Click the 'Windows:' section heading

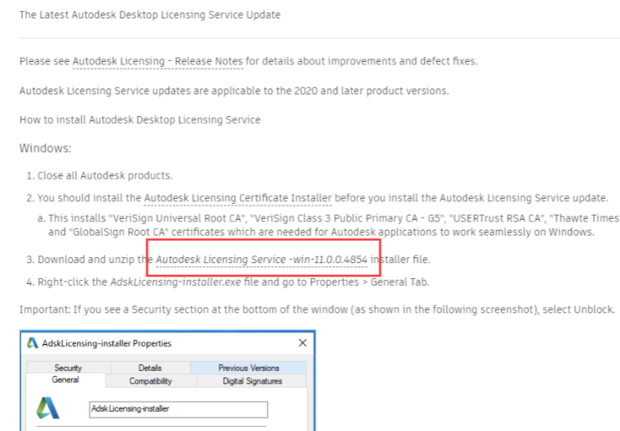tap(45, 148)
